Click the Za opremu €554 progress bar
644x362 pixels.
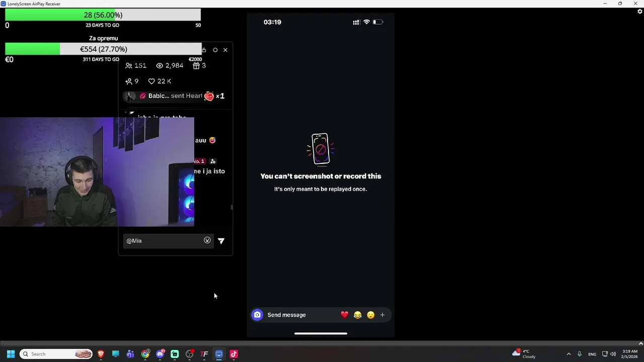point(103,49)
